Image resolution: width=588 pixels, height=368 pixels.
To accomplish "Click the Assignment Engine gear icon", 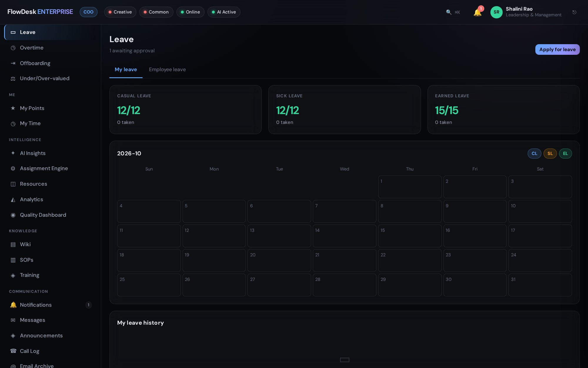I will (x=13, y=168).
